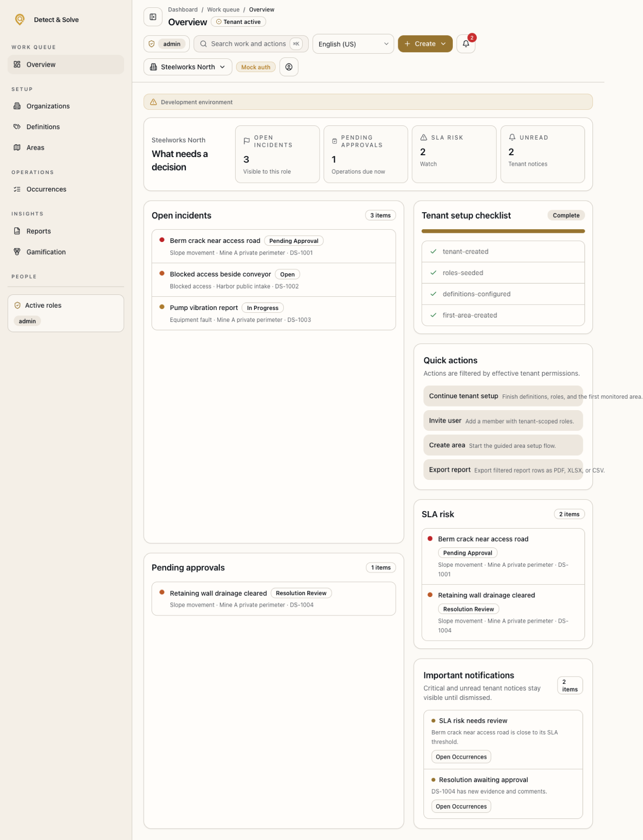
Task: Click Open Occurrences under SLA risk needs review
Action: (x=461, y=757)
